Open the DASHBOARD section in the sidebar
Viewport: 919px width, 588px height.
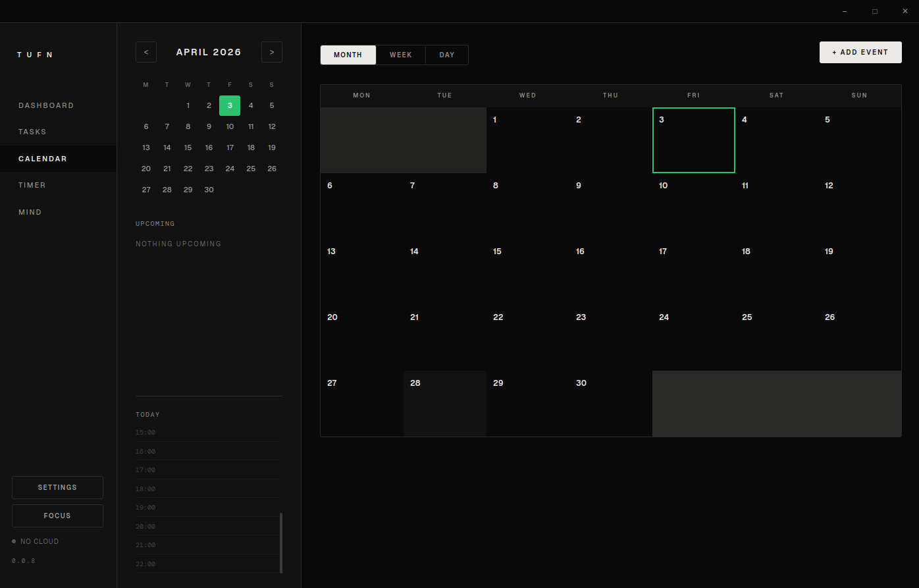(46, 105)
